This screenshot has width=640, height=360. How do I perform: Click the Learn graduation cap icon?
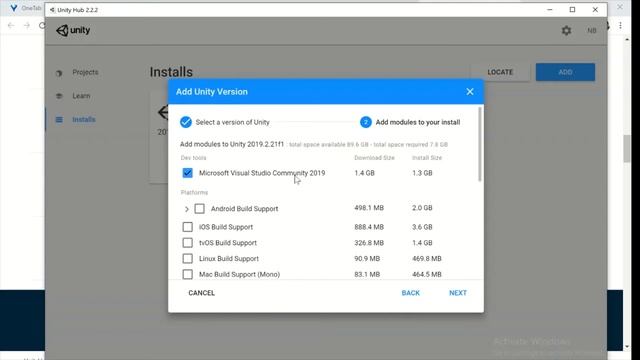[59, 96]
